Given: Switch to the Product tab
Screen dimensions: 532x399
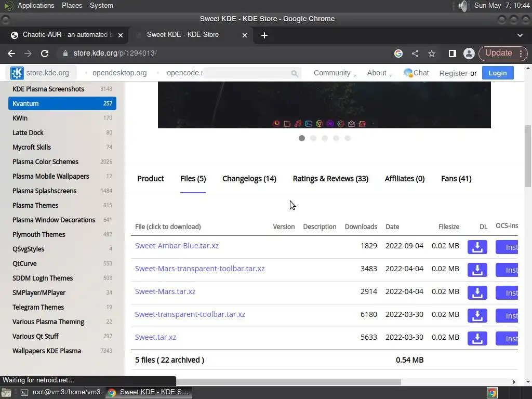Looking at the screenshot, I should pyautogui.click(x=150, y=179).
